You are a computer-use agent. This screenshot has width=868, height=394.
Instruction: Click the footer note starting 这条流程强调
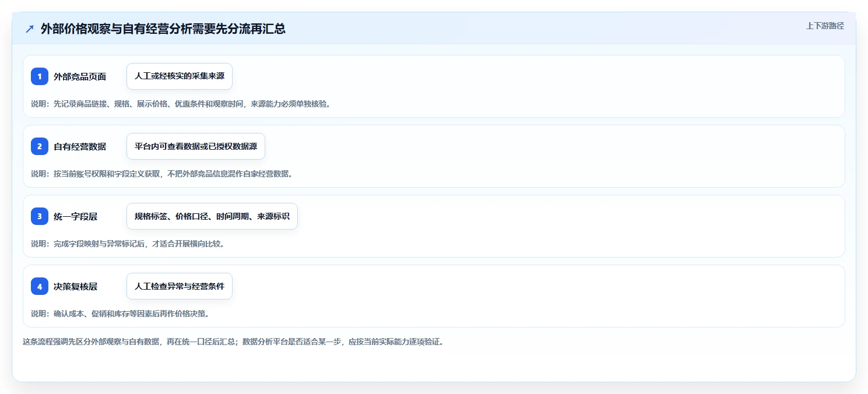click(233, 342)
